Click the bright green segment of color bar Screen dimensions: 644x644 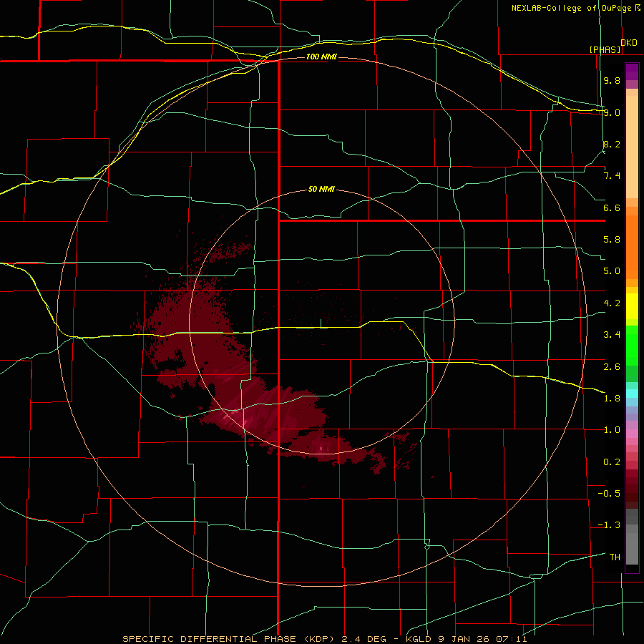(632, 346)
